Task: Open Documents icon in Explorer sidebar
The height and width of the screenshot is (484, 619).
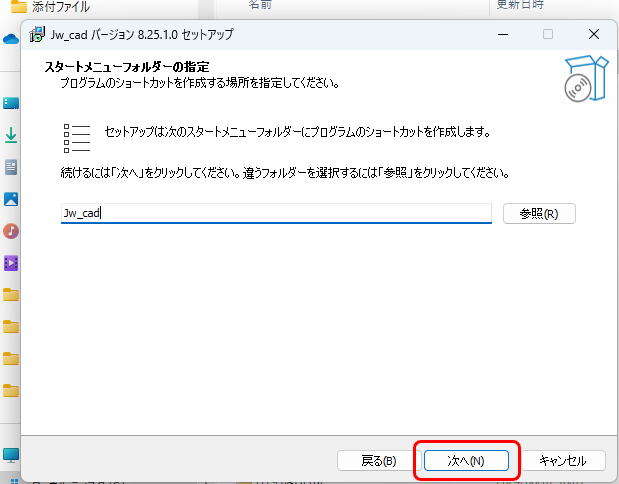Action: click(11, 166)
